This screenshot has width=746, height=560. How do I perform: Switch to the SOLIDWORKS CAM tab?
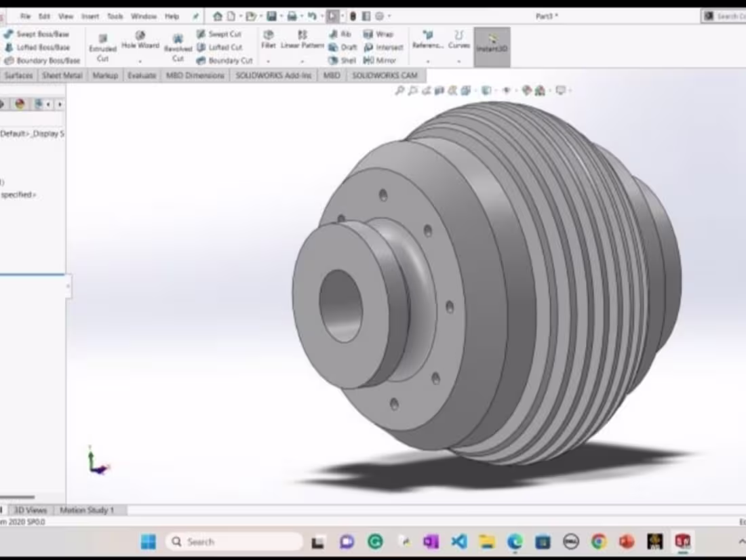click(x=385, y=75)
